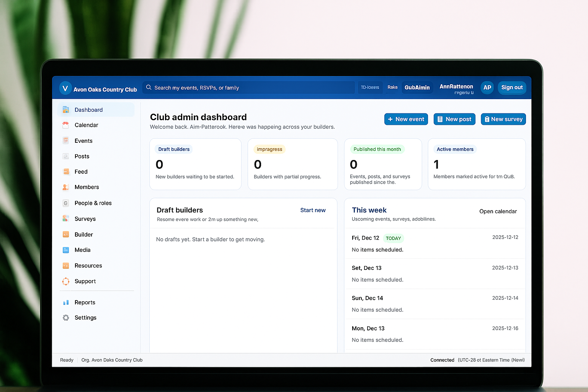Click the Posts icon in the sidebar
The width and height of the screenshot is (588, 392).
[65, 156]
